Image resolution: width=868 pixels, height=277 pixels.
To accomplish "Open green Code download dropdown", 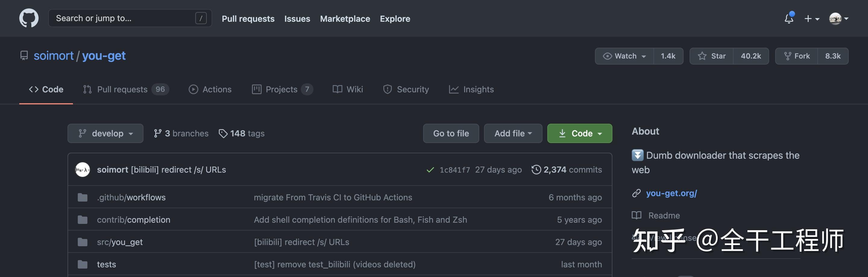I will pos(580,134).
